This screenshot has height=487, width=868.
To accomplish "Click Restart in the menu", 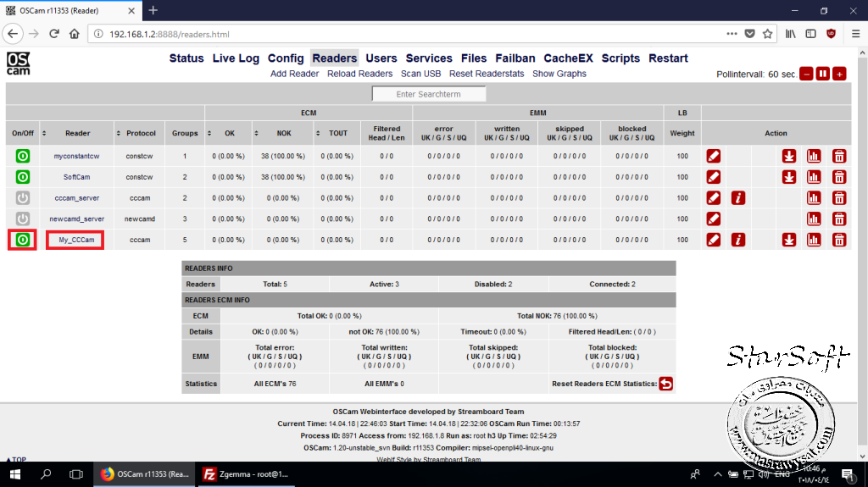I will [x=668, y=58].
